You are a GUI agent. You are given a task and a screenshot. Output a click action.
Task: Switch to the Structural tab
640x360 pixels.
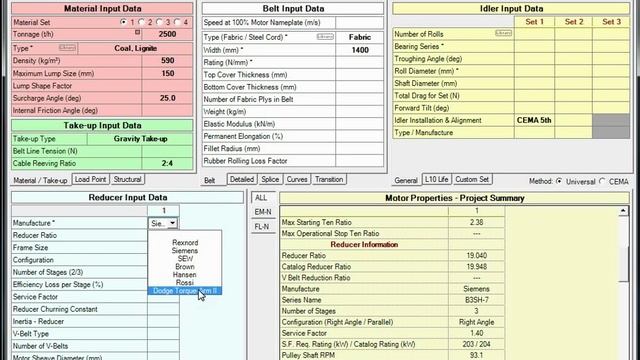point(127,179)
